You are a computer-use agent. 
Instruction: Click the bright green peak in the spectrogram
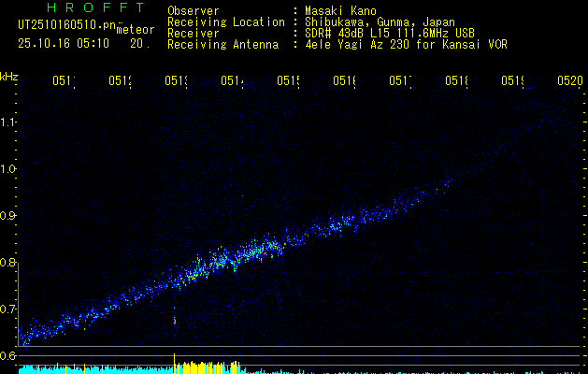[251, 252]
